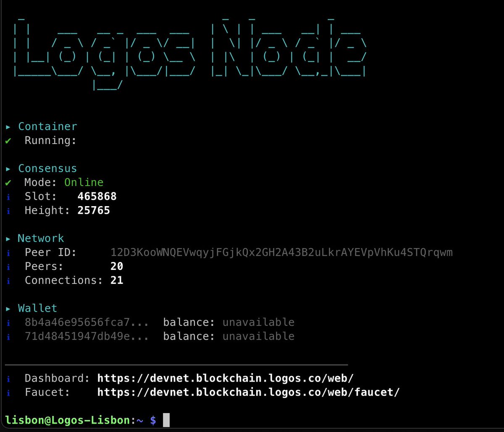Image resolution: width=504 pixels, height=432 pixels.
Task: Click the info icon beside Peers
Action: click(8, 267)
